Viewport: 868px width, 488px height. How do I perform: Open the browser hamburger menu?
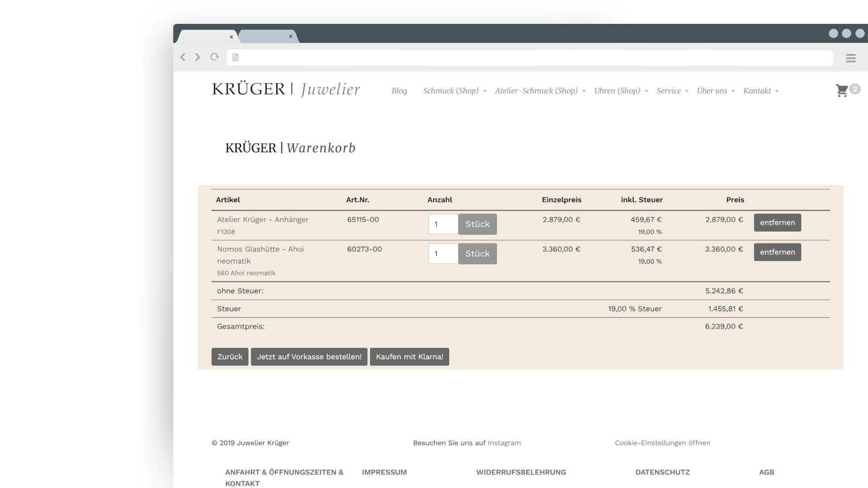[851, 58]
